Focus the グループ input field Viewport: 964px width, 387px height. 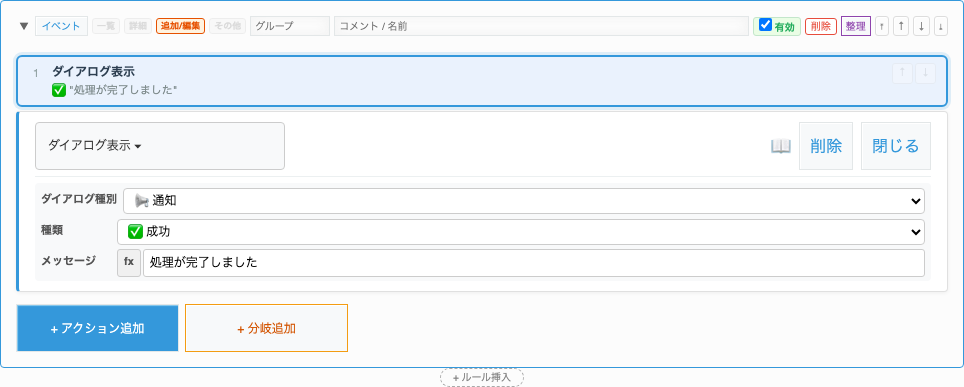click(x=290, y=26)
